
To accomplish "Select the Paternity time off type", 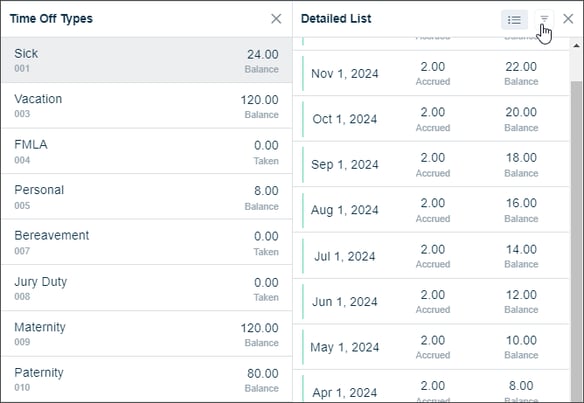I will click(147, 379).
